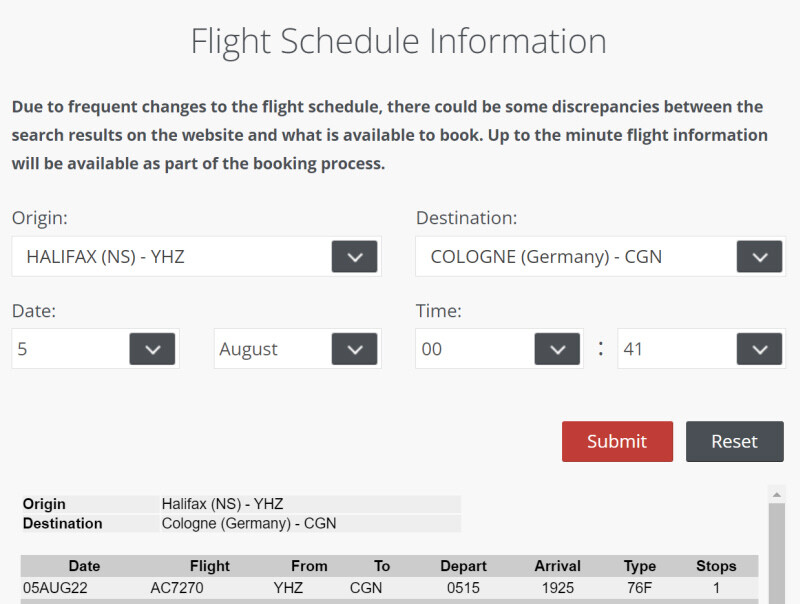Click the Origin dropdown chevron arrow
Image resolution: width=800 pixels, height=604 pixels.
(x=354, y=257)
